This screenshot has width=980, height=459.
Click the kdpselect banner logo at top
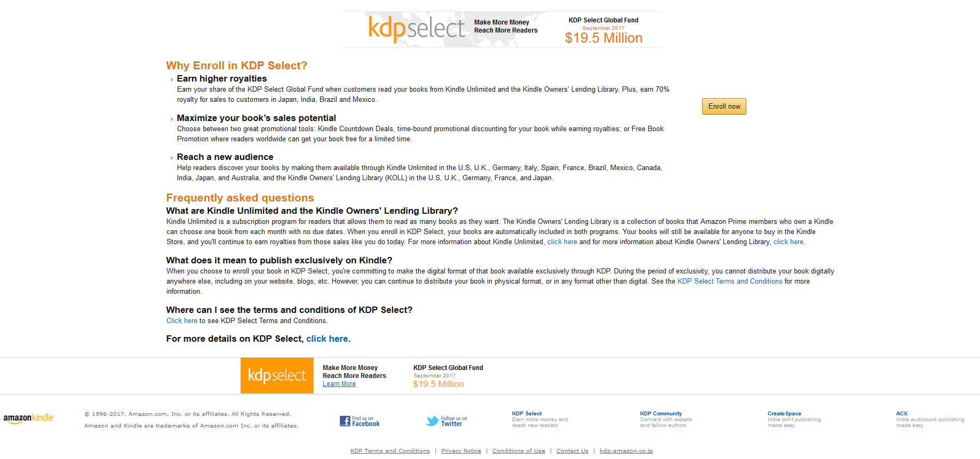point(416,28)
